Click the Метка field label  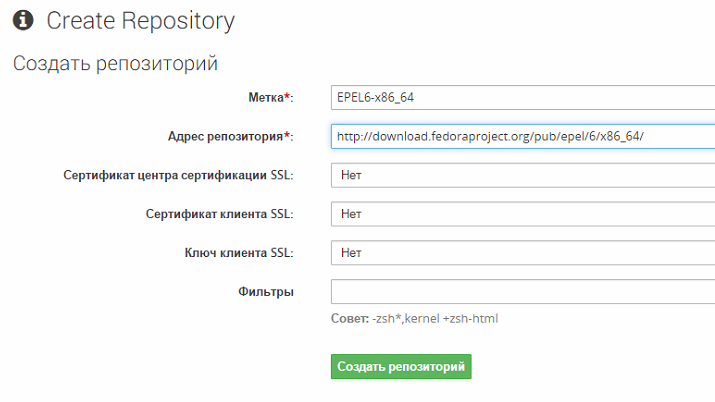[x=266, y=97]
